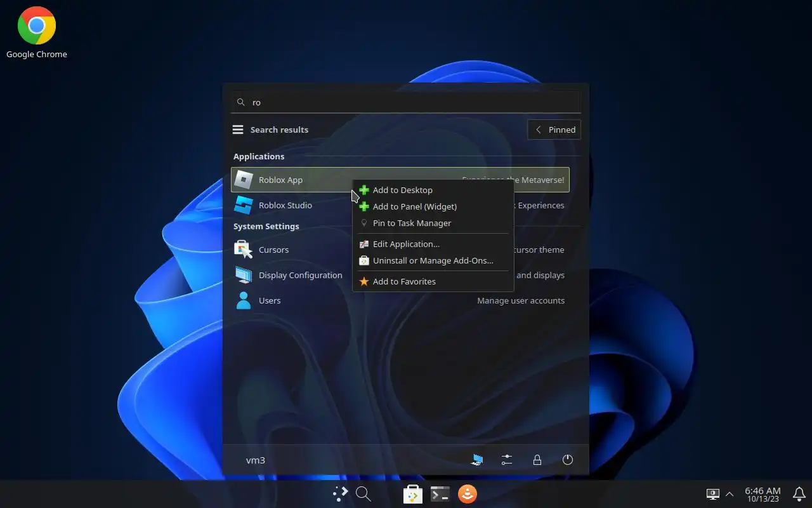Click the Show Desktop icon in launcher footer
Screen dimensions: 812x508
click(476, 460)
